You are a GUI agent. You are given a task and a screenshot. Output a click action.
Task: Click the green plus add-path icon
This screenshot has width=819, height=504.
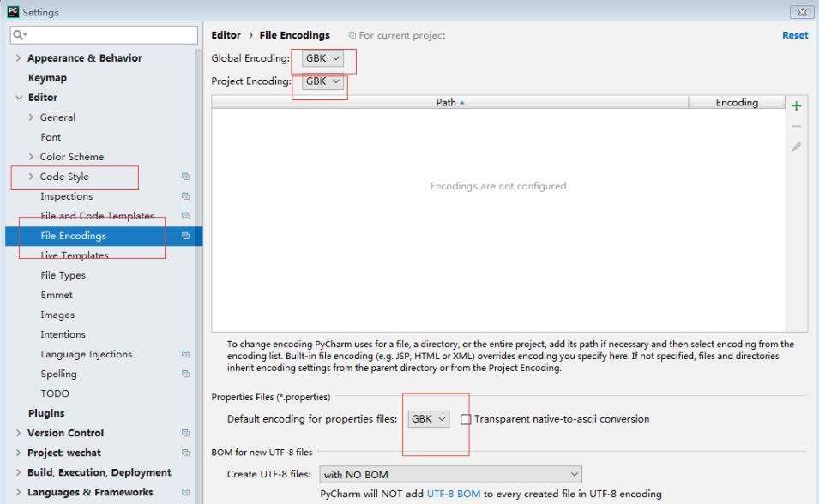tap(796, 106)
